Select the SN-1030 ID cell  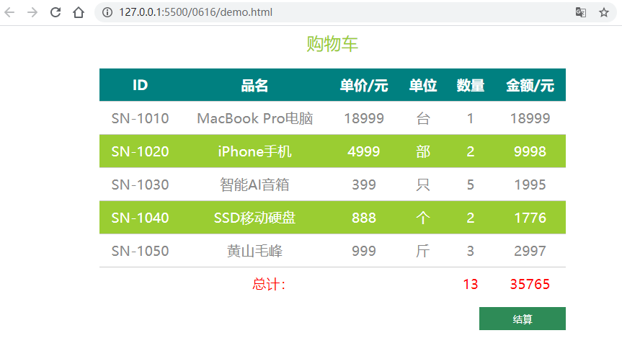tap(140, 185)
